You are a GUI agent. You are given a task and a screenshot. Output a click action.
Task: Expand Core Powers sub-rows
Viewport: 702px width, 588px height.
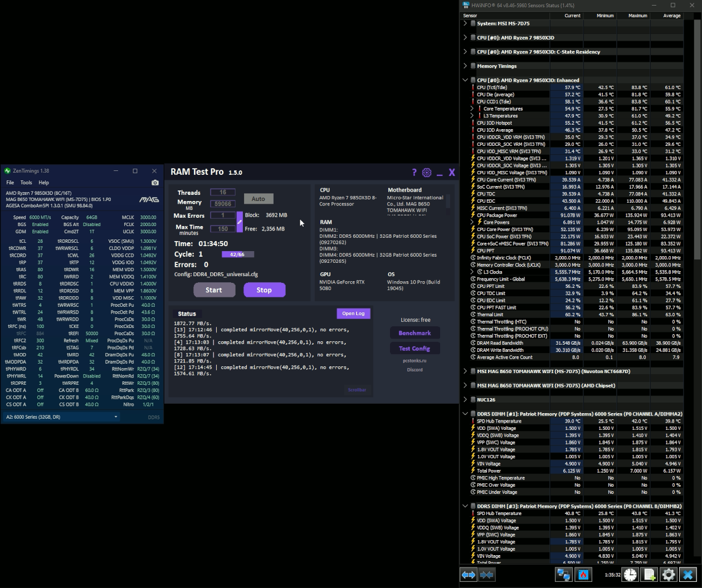(x=472, y=222)
